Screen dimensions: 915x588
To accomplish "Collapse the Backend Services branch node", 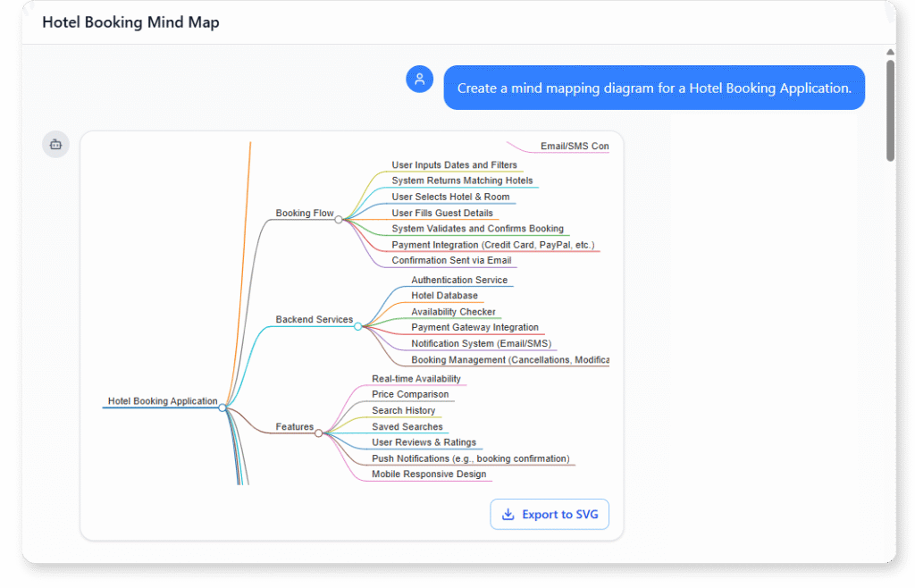I will (x=357, y=326).
